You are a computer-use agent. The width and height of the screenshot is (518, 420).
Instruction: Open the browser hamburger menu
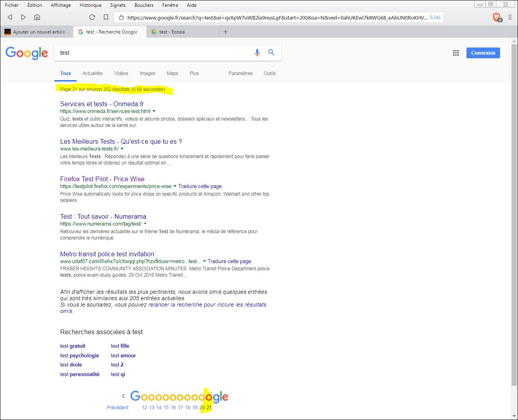[510, 17]
